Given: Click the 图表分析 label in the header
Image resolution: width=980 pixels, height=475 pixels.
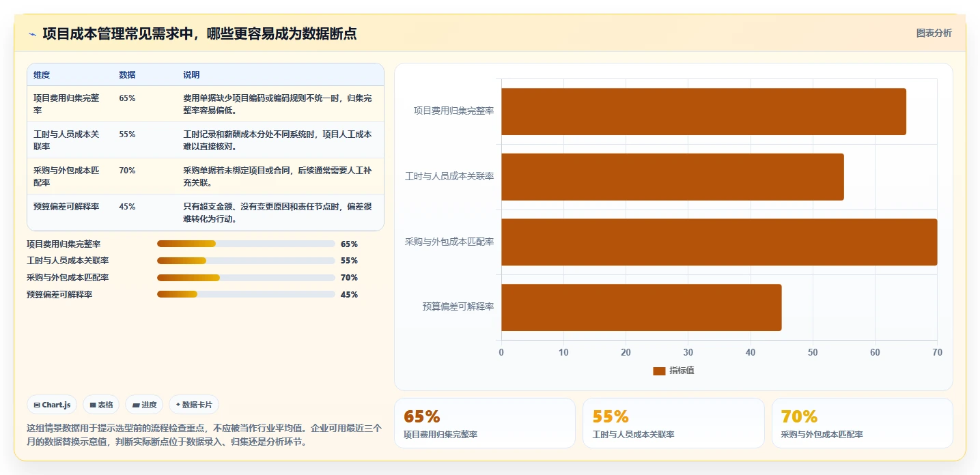Looking at the screenshot, I should (x=934, y=33).
